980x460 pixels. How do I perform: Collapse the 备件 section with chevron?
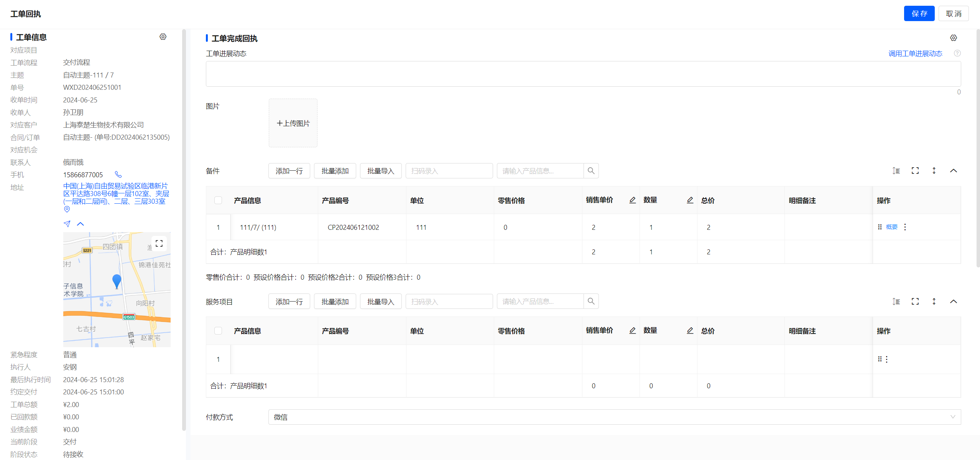tap(954, 171)
